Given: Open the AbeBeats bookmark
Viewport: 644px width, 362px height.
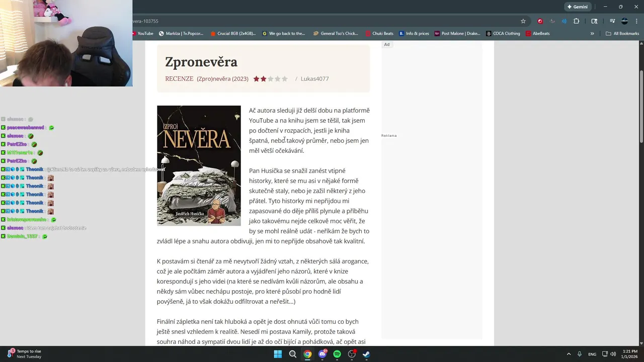Looking at the screenshot, I should click(x=538, y=34).
